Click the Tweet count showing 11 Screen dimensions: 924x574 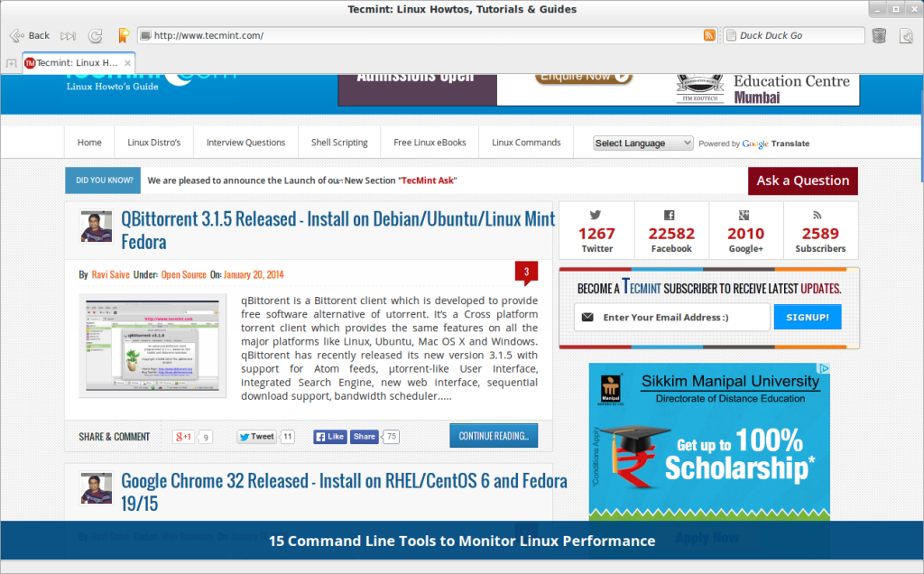click(288, 437)
